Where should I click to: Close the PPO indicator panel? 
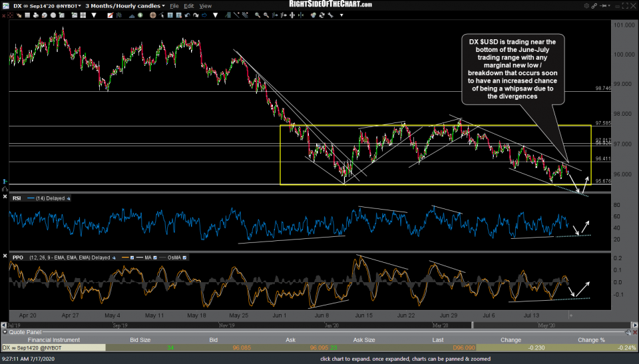click(5, 256)
